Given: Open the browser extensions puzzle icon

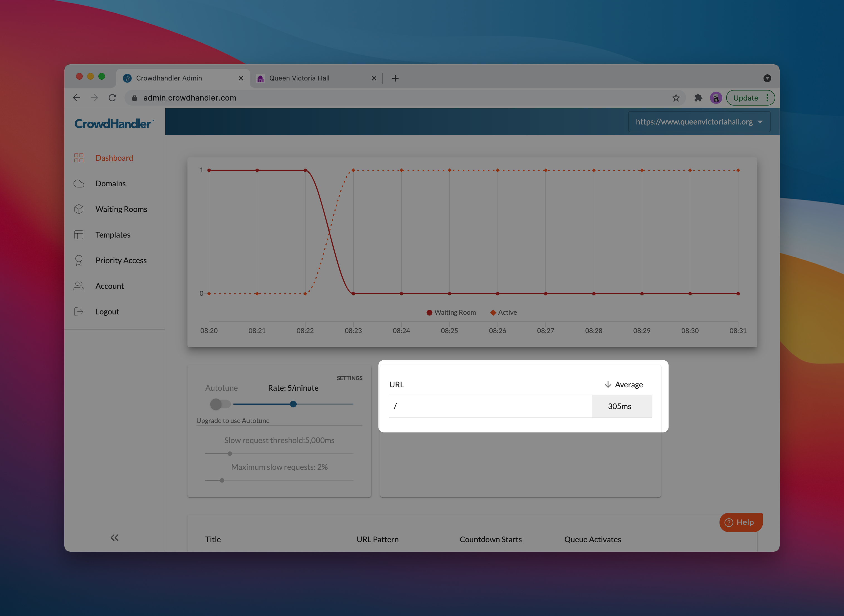Looking at the screenshot, I should tap(698, 98).
